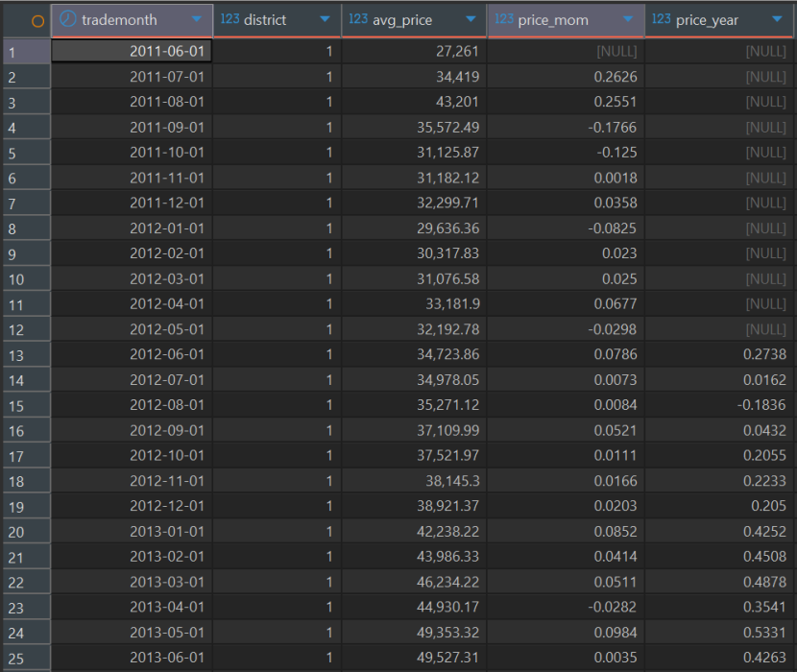Select row number 13 header
797x672 pixels.
(27, 355)
